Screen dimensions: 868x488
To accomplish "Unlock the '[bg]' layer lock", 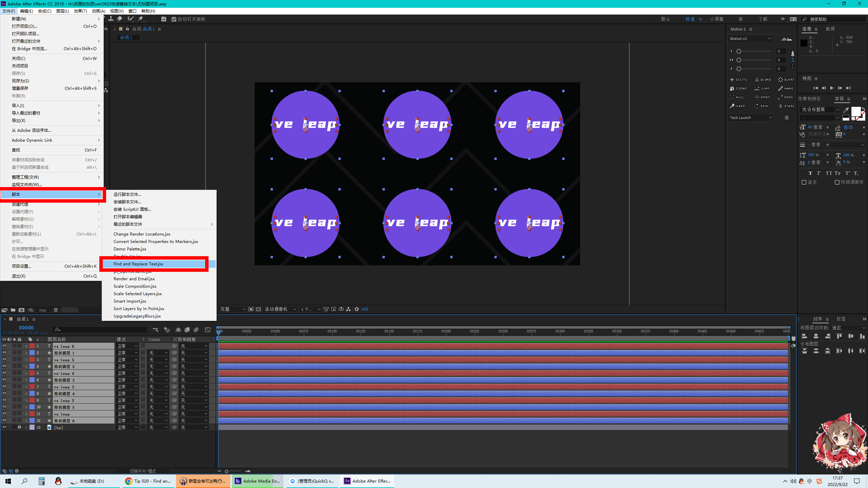I will click(20, 427).
